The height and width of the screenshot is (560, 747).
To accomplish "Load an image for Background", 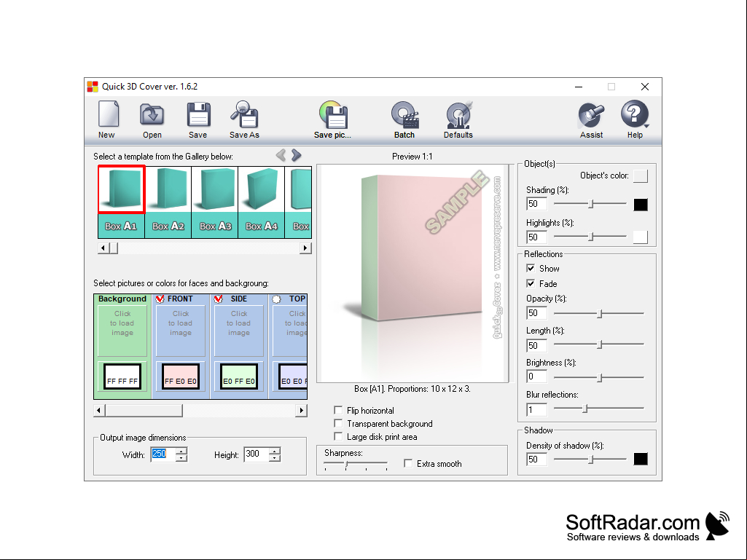I will 122,331.
